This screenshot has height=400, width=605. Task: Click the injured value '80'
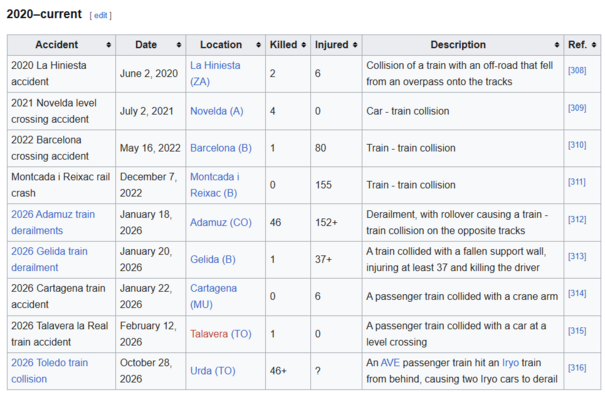(320, 148)
